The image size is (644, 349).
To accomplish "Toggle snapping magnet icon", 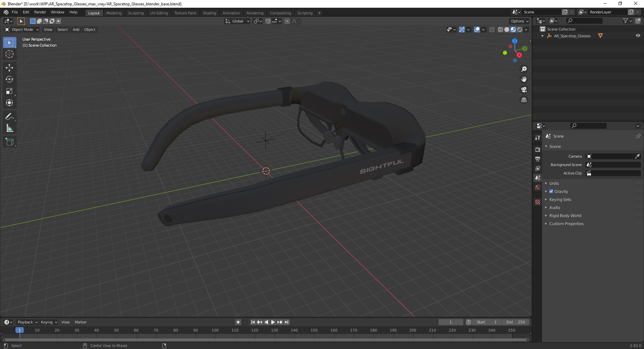I will [268, 21].
